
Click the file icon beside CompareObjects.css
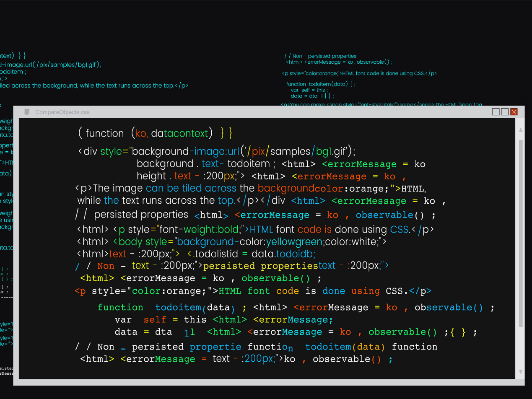click(27, 112)
